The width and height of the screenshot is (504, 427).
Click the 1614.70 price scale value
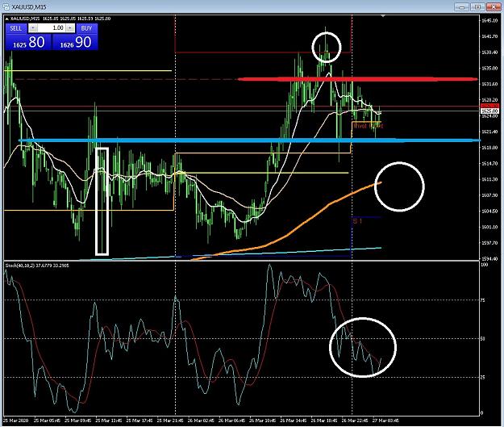(x=489, y=164)
